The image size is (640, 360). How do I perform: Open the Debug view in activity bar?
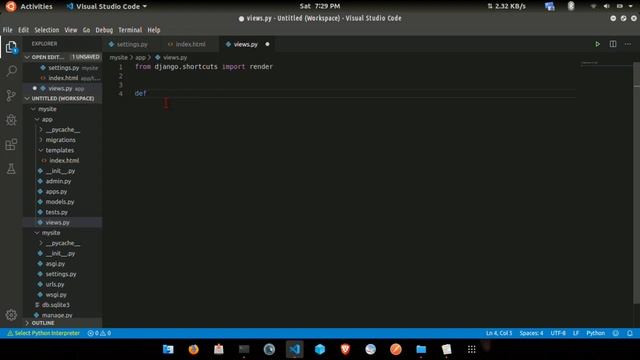[x=11, y=120]
